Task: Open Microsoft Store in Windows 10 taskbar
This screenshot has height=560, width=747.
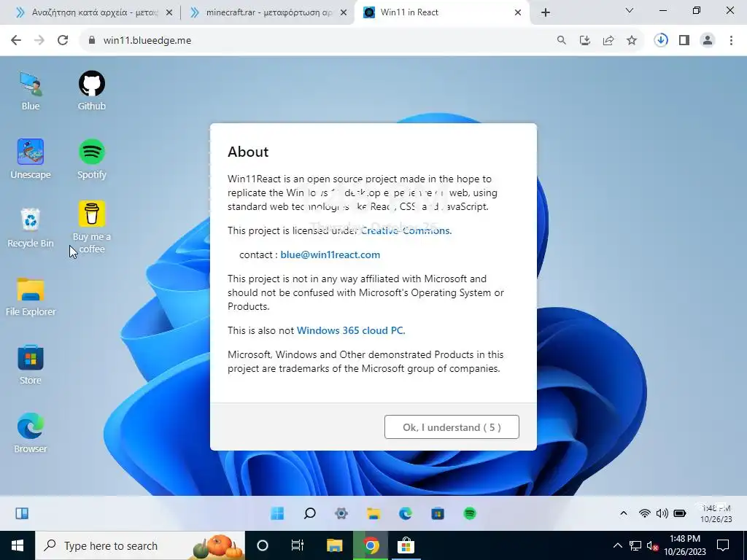Action: point(406,545)
